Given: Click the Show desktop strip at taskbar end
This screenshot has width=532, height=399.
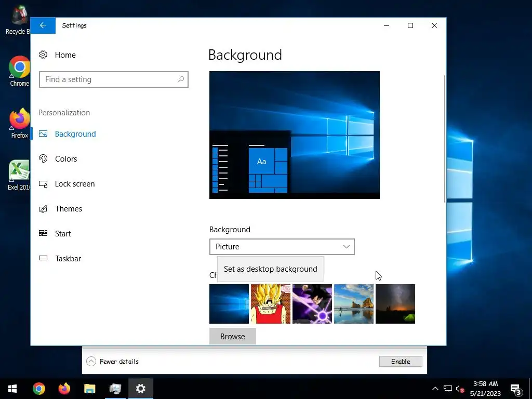Looking at the screenshot, I should pyautogui.click(x=530, y=389).
